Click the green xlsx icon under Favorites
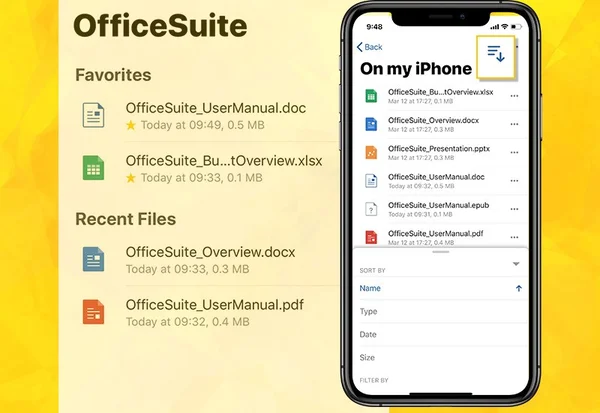This screenshot has height=413, width=600. coord(93,168)
